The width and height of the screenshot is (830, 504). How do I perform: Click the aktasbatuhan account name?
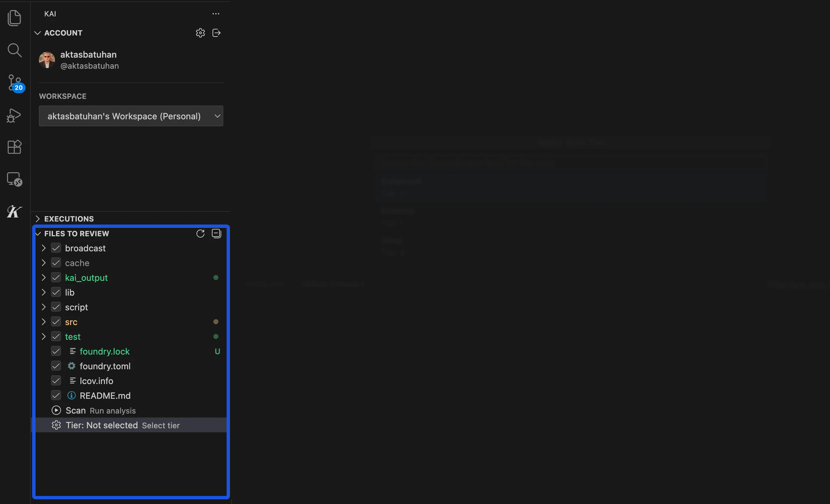click(88, 54)
